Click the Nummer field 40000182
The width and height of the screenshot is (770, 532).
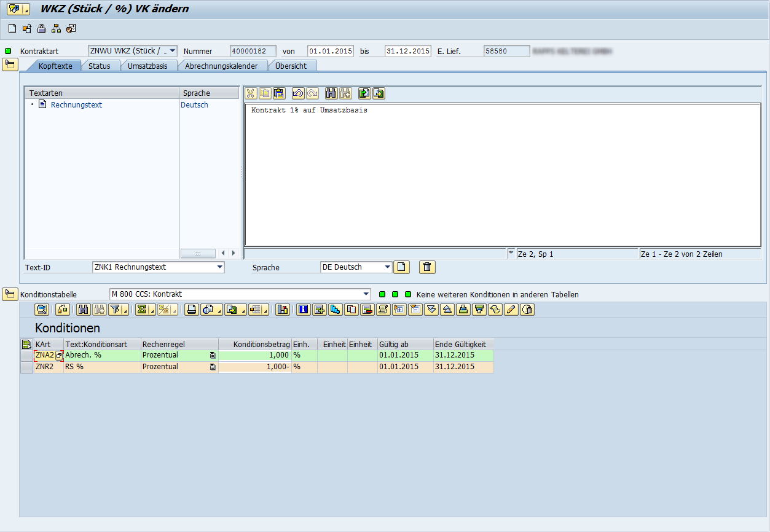[253, 51]
